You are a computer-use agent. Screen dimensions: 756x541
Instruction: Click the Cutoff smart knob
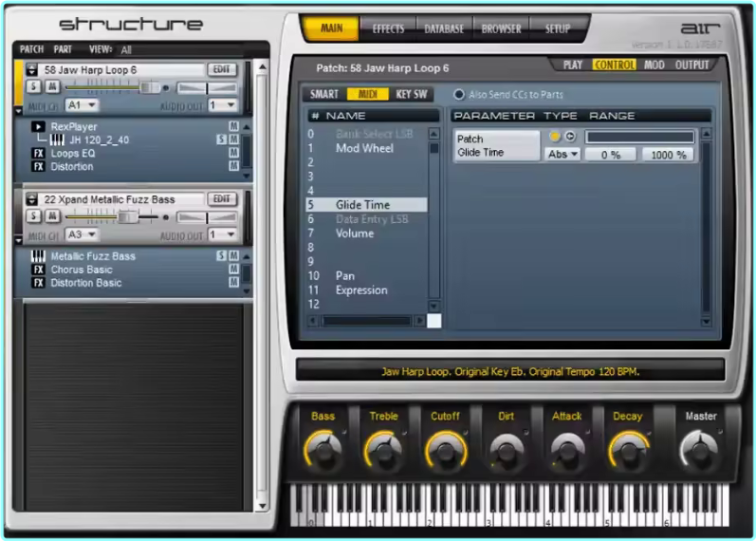click(445, 451)
